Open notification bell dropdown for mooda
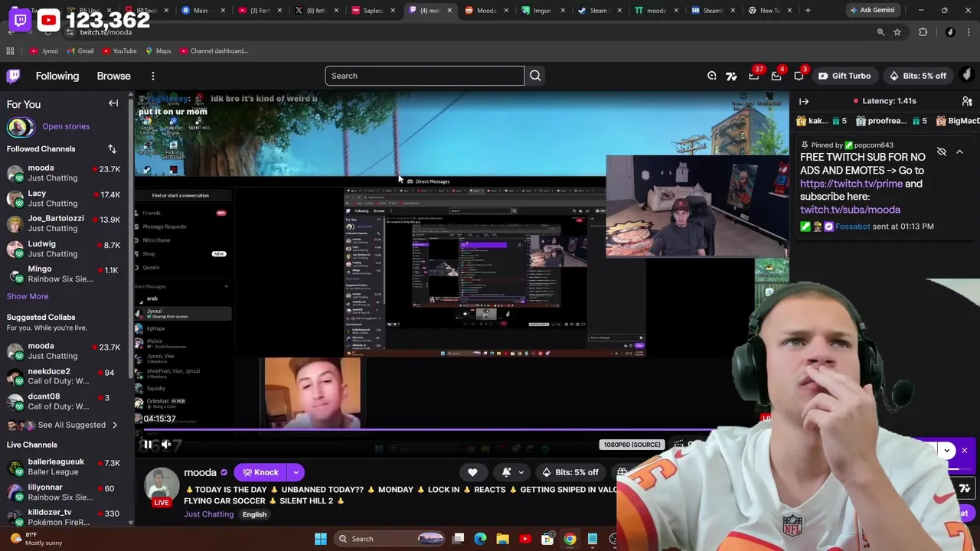Image resolution: width=980 pixels, height=551 pixels. pyautogui.click(x=513, y=472)
